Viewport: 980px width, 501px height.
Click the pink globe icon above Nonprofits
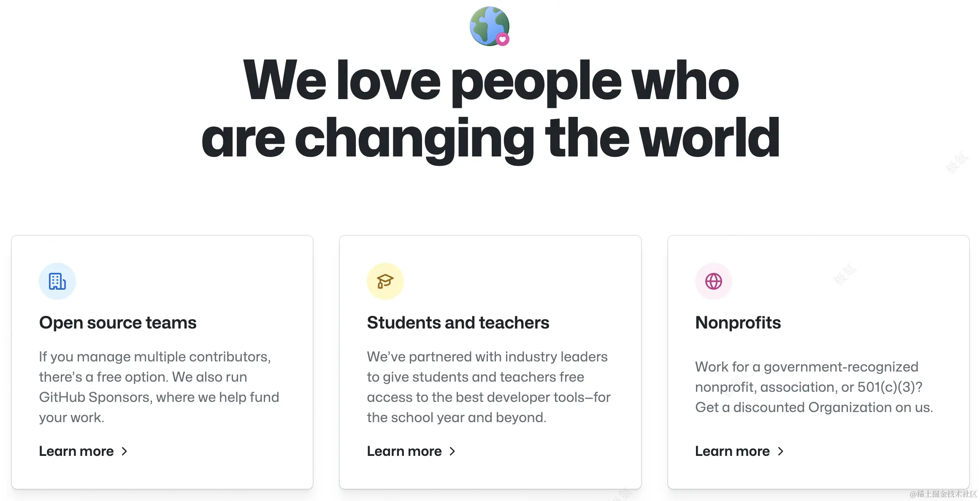[x=713, y=281]
